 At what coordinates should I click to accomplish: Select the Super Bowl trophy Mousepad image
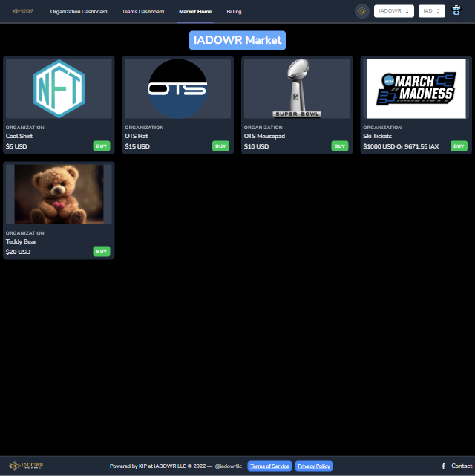point(297,89)
